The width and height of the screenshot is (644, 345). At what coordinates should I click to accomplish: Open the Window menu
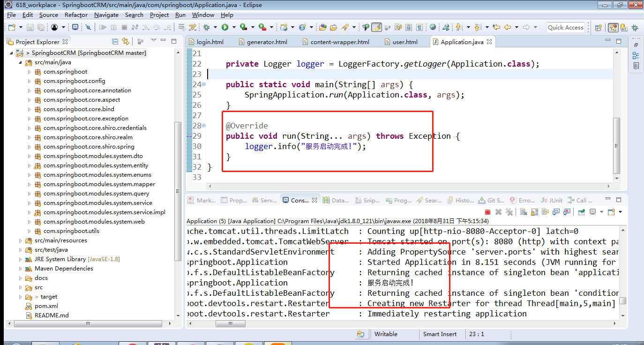coord(203,15)
